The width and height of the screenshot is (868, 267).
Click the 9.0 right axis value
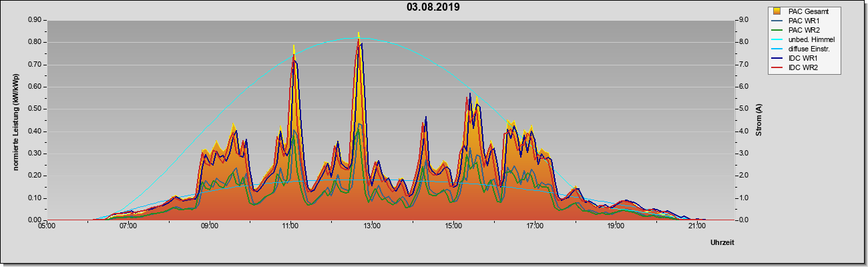743,20
